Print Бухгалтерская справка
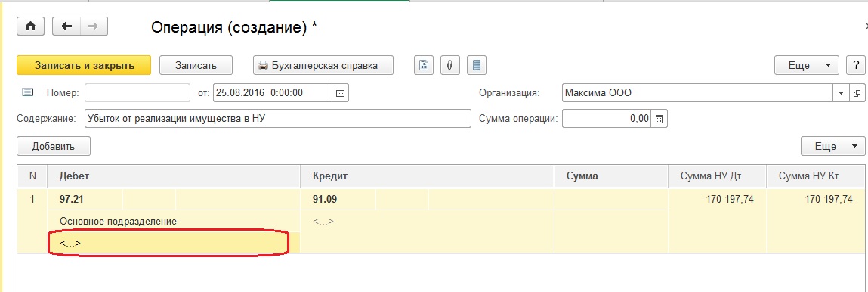 pyautogui.click(x=323, y=65)
